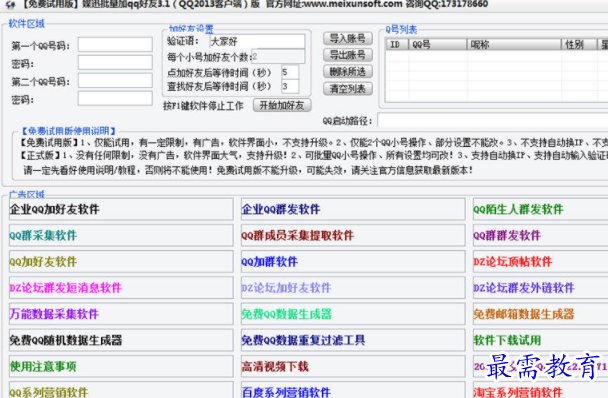Image resolution: width=608 pixels, height=398 pixels.
Task: Open the 百度系列营销软件 ad link
Action: [353, 390]
